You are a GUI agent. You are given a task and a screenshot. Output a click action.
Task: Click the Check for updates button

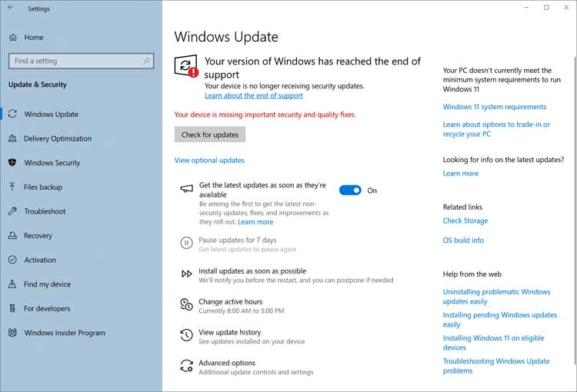point(210,135)
